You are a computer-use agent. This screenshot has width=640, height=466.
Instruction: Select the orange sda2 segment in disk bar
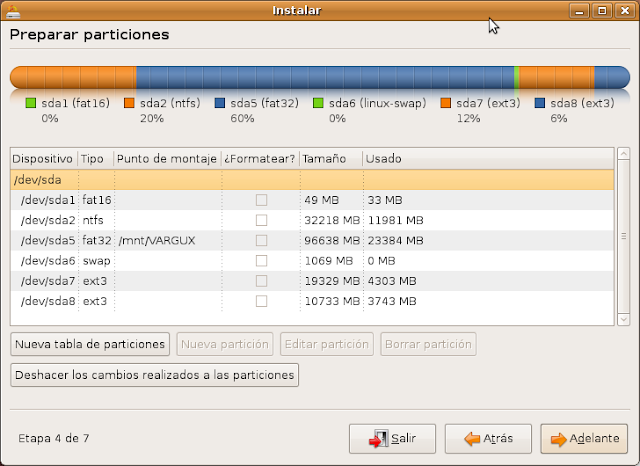coord(73,78)
